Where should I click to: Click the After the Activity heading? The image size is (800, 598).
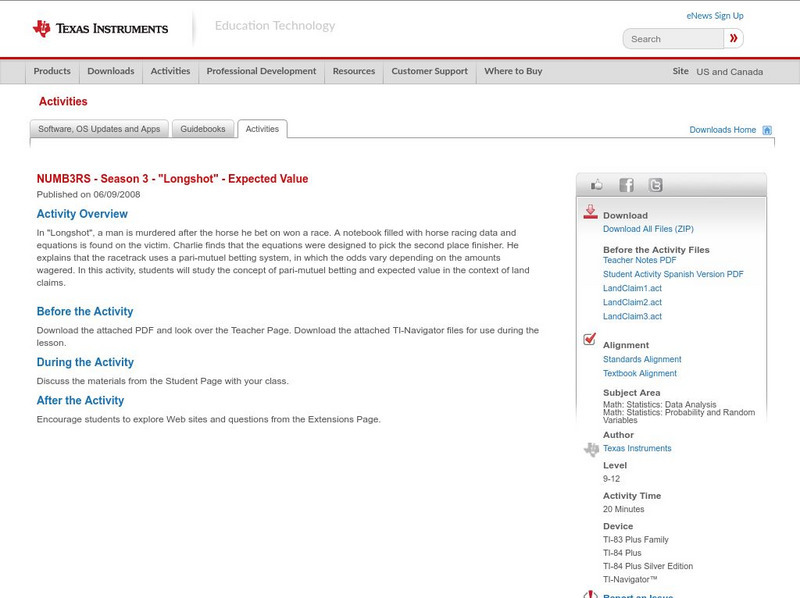[80, 401]
